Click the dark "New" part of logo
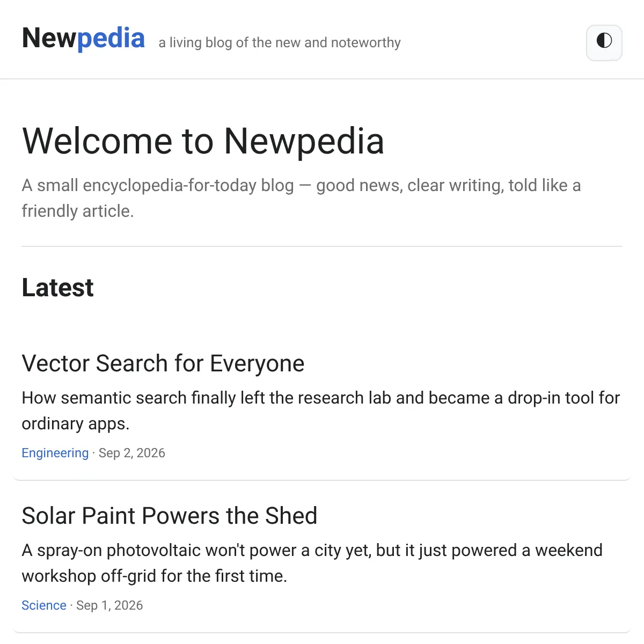The image size is (644, 644). click(49, 38)
